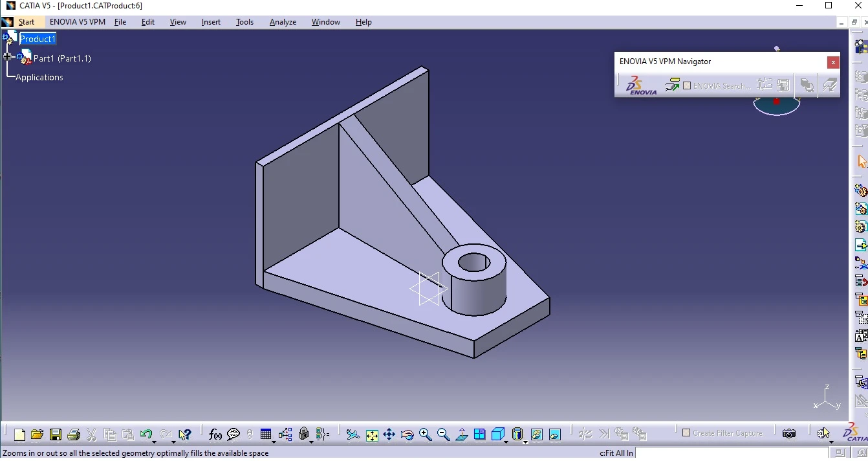868x461 pixels.
Task: Close the ENOVIA V5 VPM Navigator toolbar
Action: coord(833,62)
